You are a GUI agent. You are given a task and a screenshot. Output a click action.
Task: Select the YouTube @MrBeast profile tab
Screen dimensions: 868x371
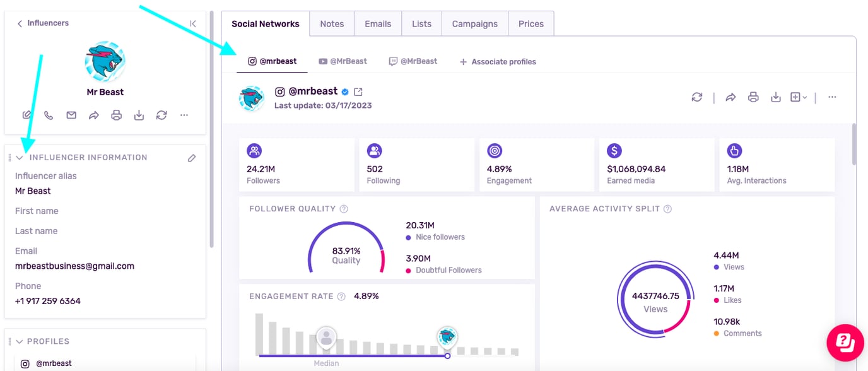click(x=343, y=61)
